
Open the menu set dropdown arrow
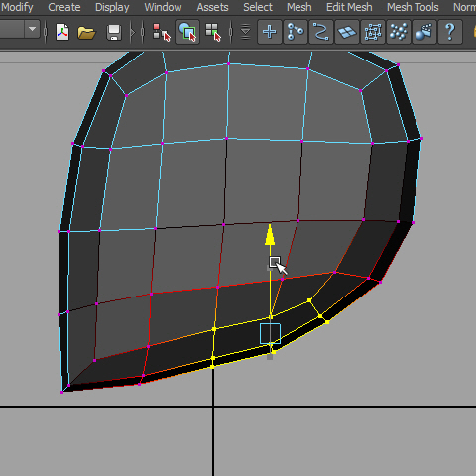coord(32,29)
